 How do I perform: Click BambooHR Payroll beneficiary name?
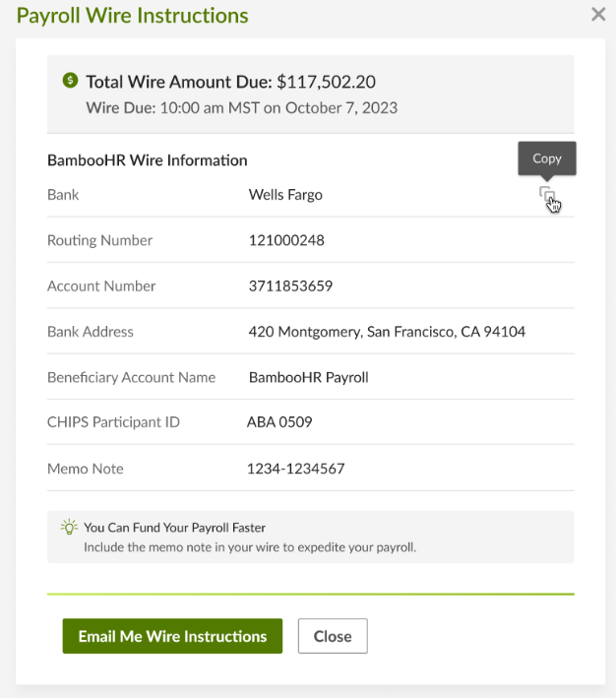click(308, 377)
